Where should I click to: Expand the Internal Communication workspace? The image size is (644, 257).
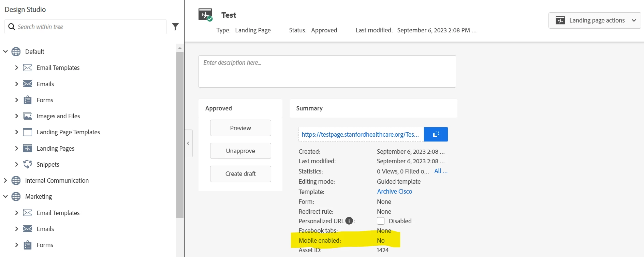(5, 180)
